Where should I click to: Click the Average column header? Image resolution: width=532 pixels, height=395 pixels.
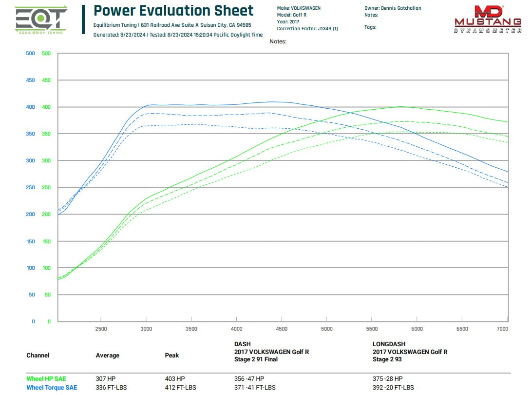108,355
